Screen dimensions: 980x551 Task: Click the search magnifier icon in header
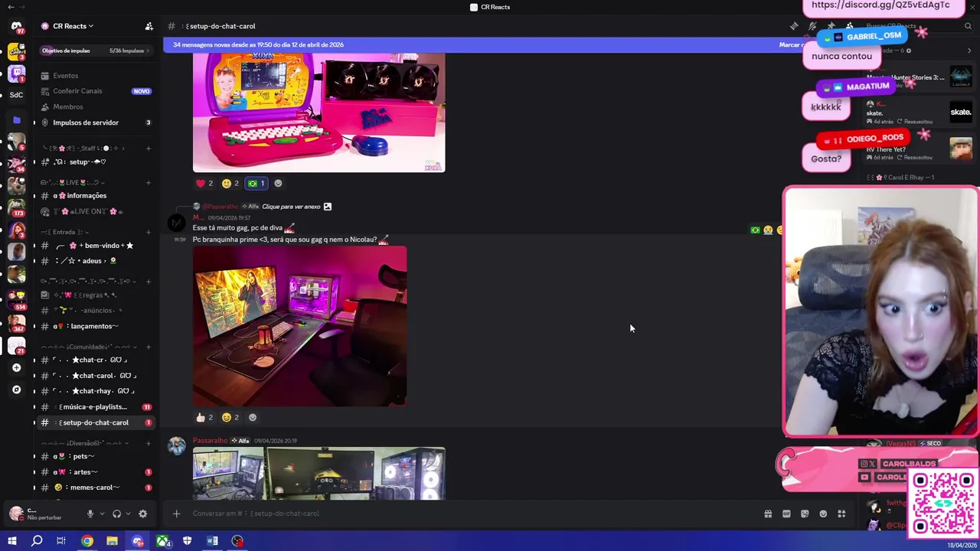[x=969, y=26]
